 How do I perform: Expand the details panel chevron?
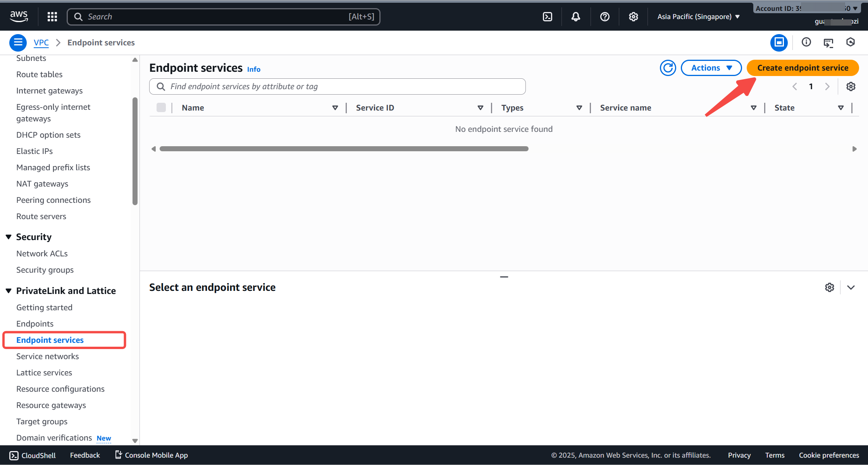point(851,287)
